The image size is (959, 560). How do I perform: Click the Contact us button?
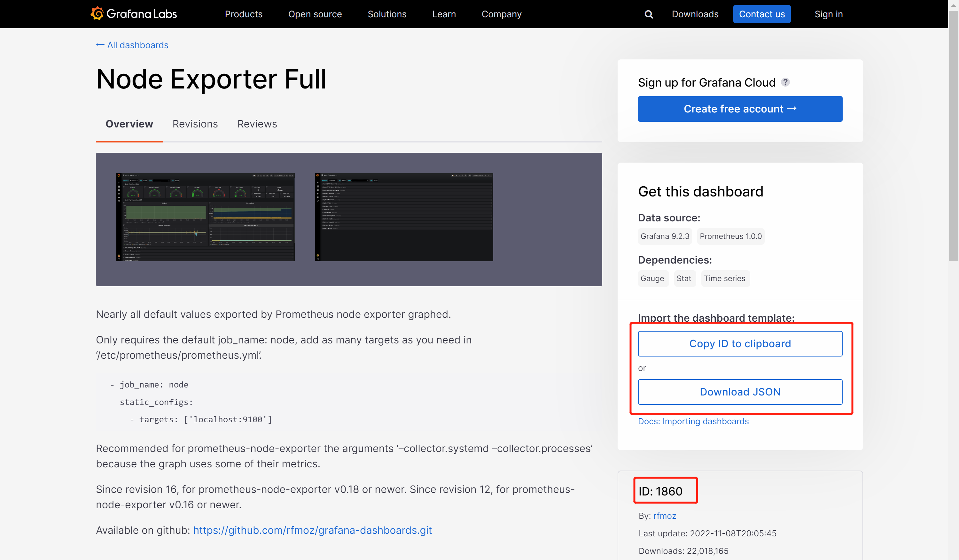point(761,14)
